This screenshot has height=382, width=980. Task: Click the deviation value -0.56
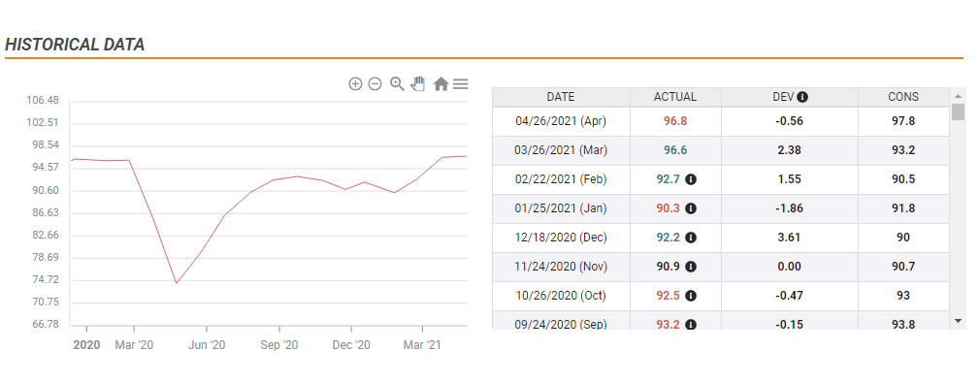point(789,121)
